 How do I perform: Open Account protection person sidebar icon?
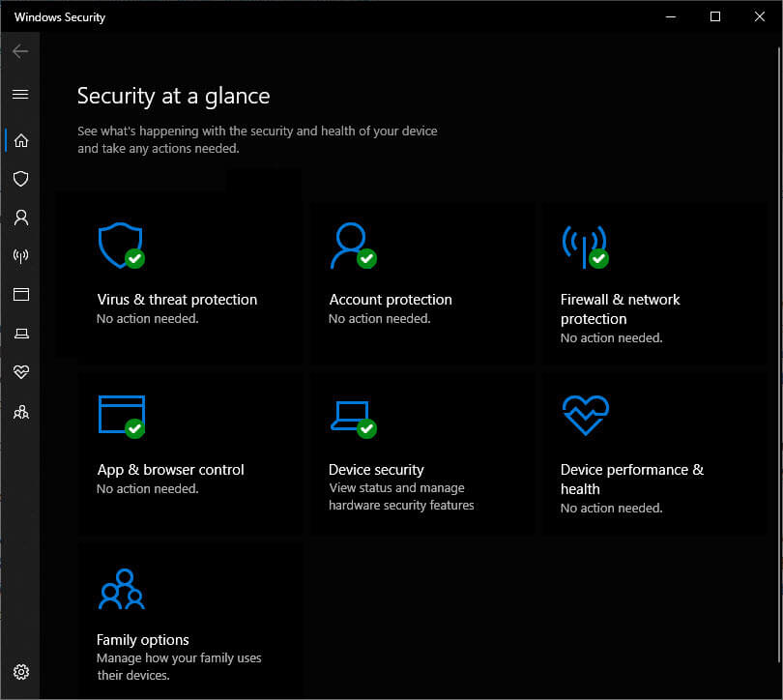pyautogui.click(x=20, y=218)
